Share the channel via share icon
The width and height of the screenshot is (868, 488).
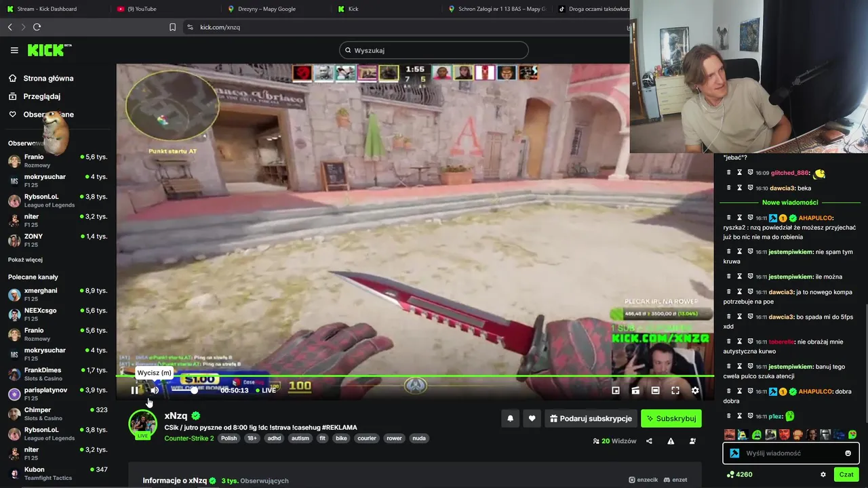(649, 441)
